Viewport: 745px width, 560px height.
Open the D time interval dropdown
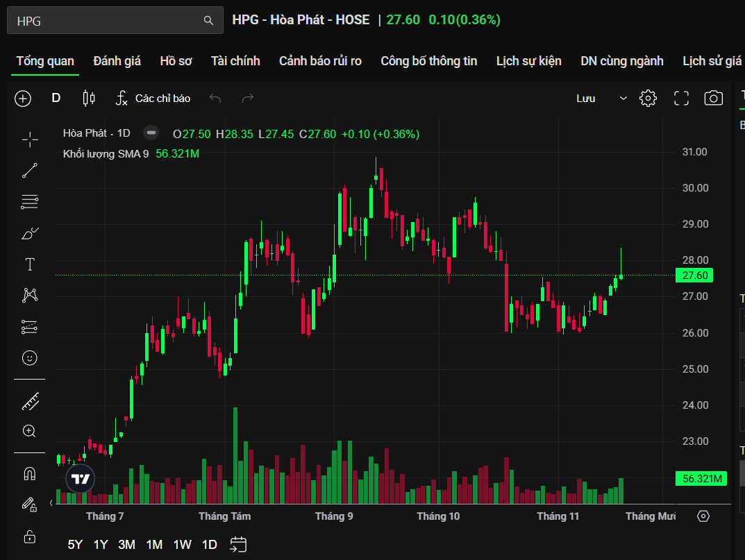pos(56,99)
